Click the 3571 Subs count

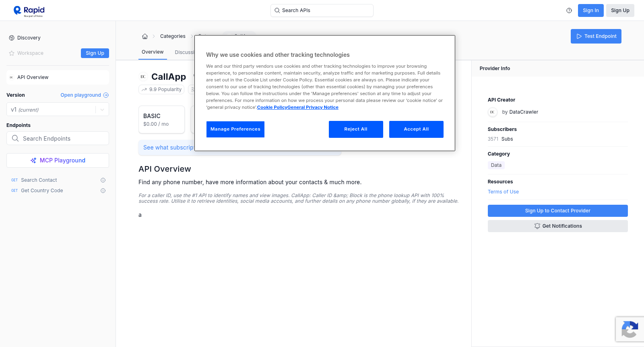(500, 139)
